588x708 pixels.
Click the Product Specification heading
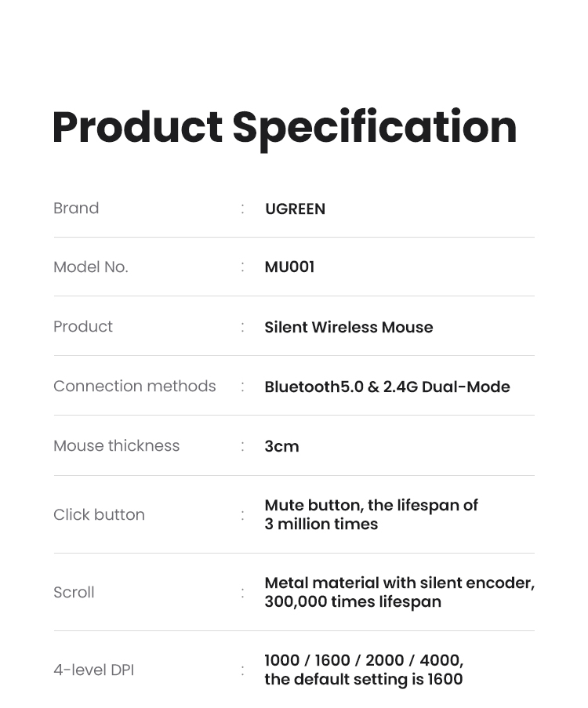point(285,127)
